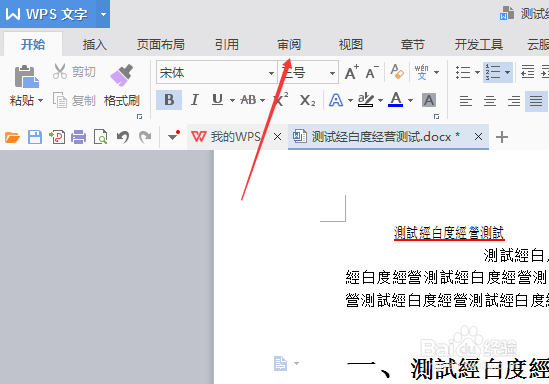Close the 测试经白度经营测试.docx tab
Viewport: 549px width, 384px height.
click(x=478, y=137)
